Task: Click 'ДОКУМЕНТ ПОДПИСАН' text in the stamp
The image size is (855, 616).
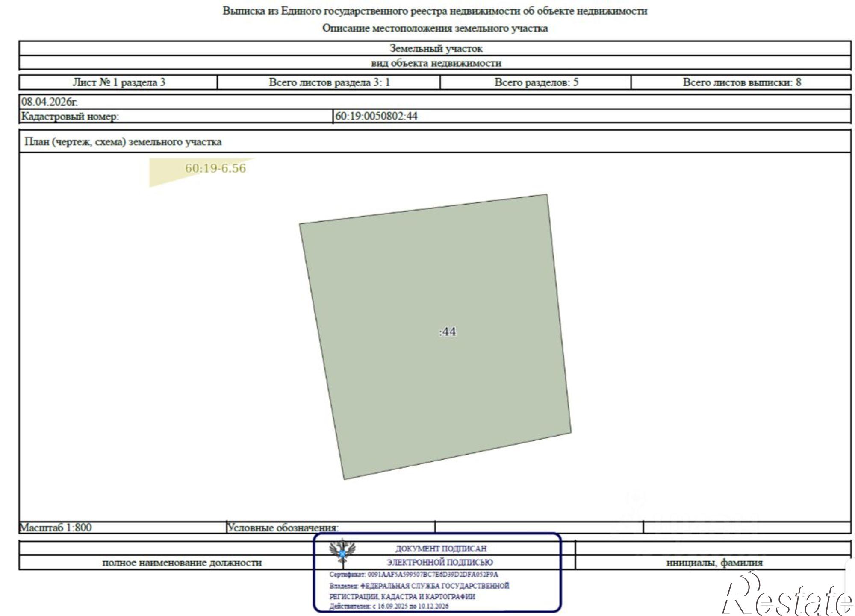Action: click(x=441, y=549)
